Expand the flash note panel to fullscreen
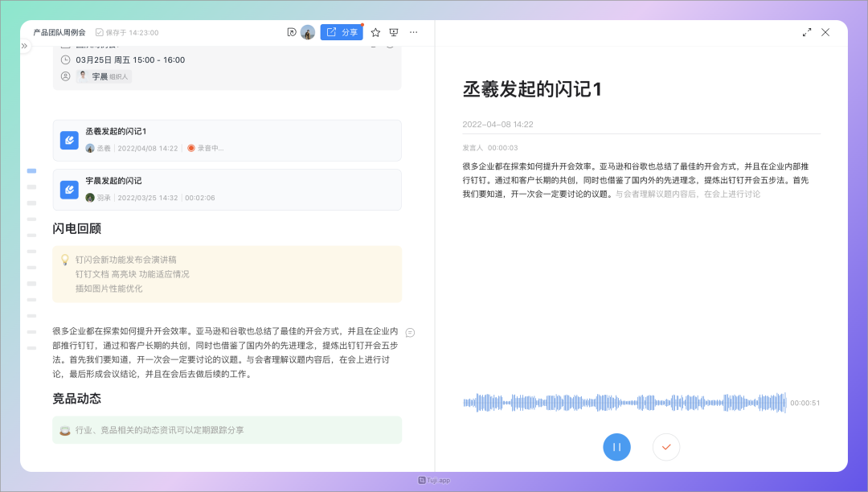The height and width of the screenshot is (492, 868). pos(807,32)
